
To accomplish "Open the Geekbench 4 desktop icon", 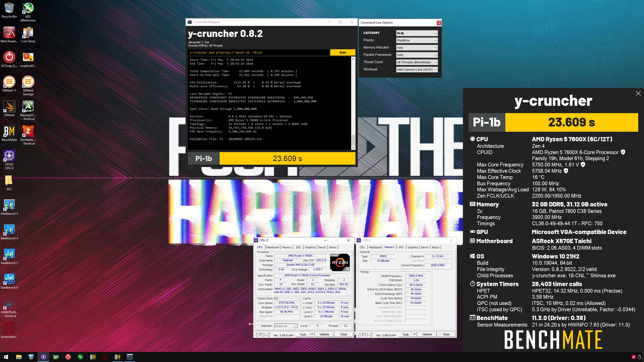I will (9, 232).
